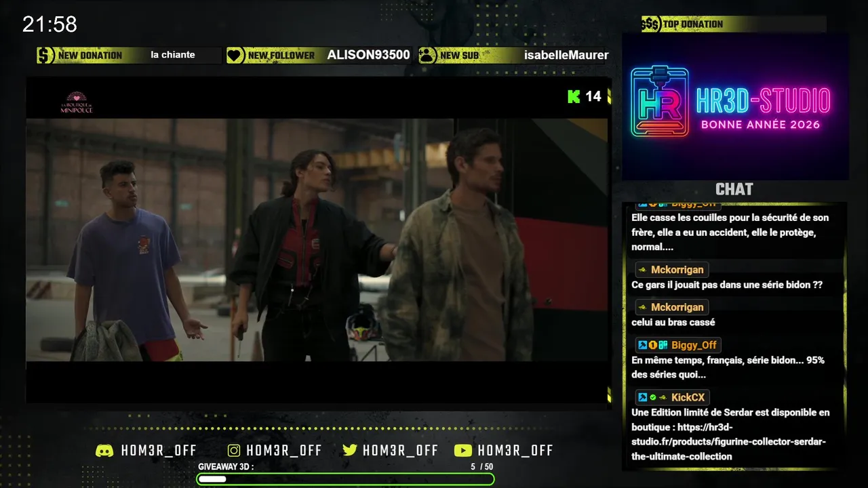Click the heart icon beside NEW FOLLOWER
The image size is (868, 488).
click(235, 56)
